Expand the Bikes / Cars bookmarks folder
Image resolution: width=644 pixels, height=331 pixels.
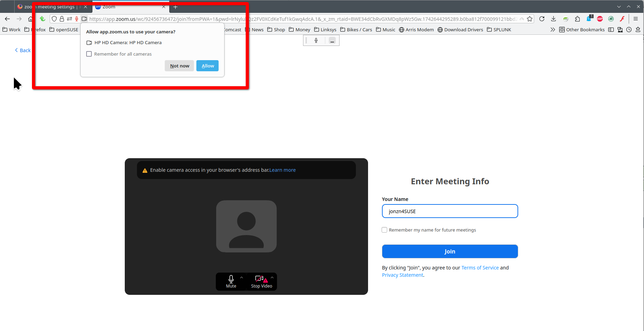coord(356,30)
